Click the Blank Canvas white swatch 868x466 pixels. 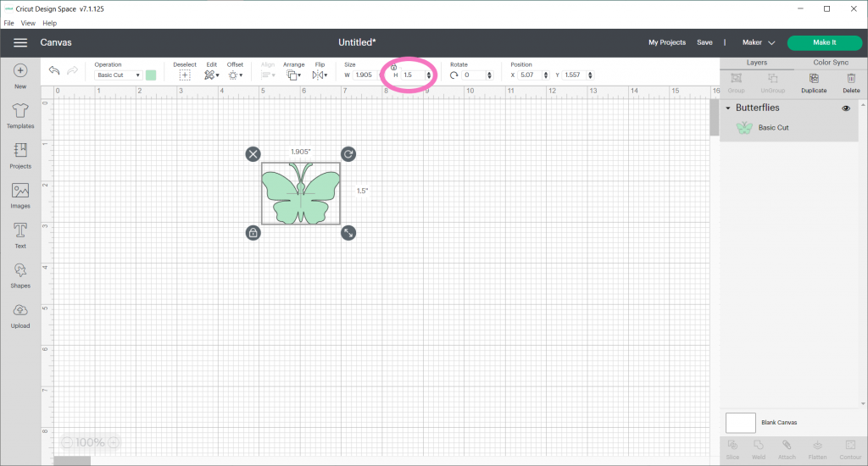(741, 423)
